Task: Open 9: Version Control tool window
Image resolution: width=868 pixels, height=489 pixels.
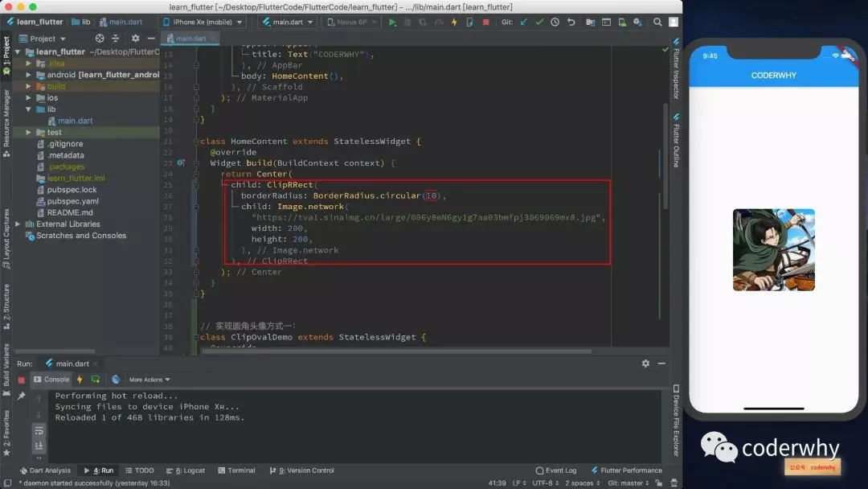Action: [301, 471]
